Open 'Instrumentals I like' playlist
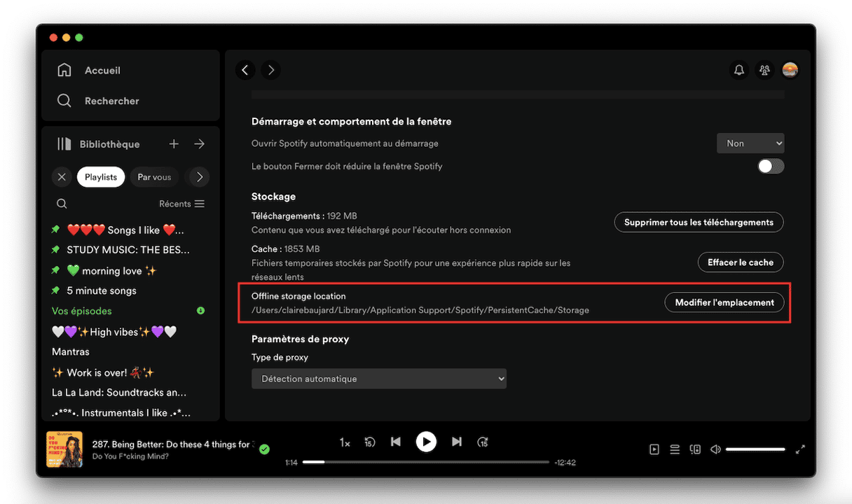 tap(121, 413)
